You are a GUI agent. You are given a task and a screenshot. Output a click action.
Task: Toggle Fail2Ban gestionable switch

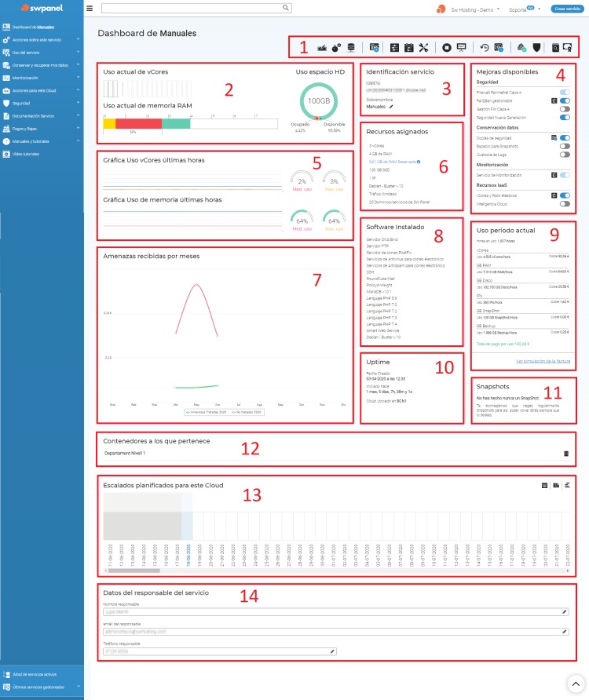tap(565, 101)
